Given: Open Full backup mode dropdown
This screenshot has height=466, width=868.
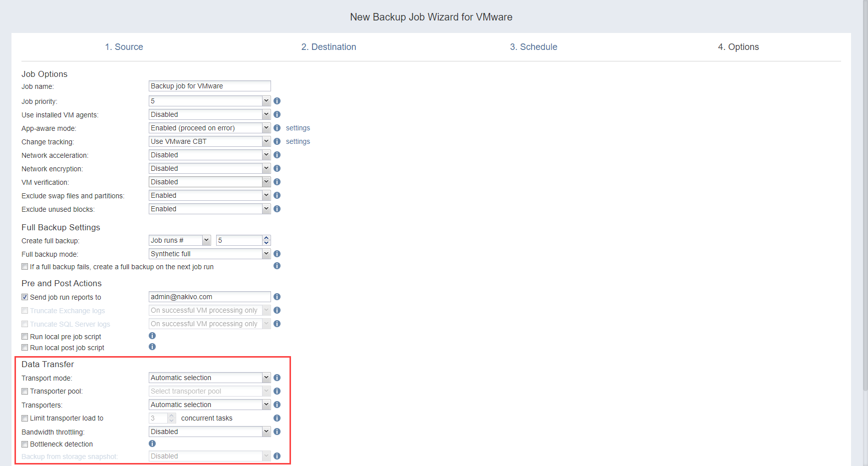Looking at the screenshot, I should click(210, 254).
